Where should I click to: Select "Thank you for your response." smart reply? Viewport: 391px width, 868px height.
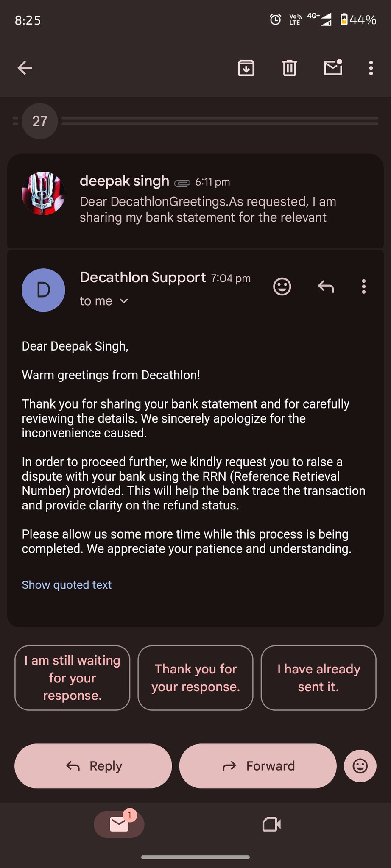[195, 678]
